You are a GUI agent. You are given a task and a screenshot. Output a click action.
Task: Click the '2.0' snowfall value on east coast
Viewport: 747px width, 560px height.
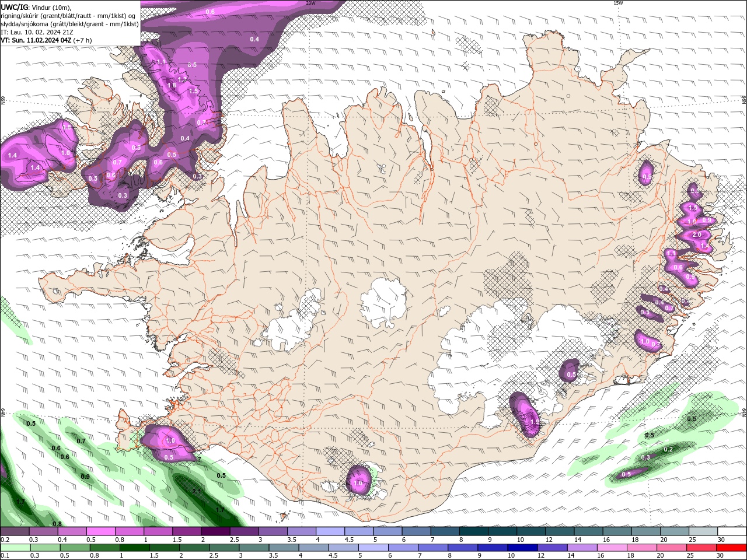click(696, 235)
